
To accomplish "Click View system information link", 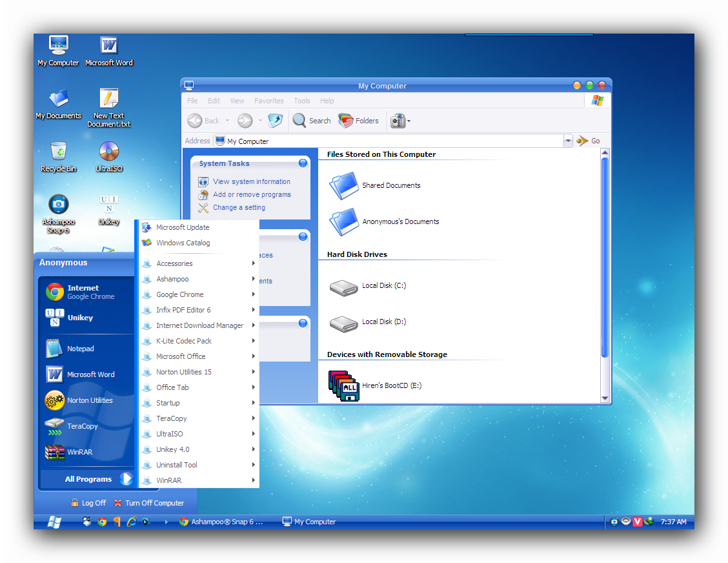I will pyautogui.click(x=252, y=181).
